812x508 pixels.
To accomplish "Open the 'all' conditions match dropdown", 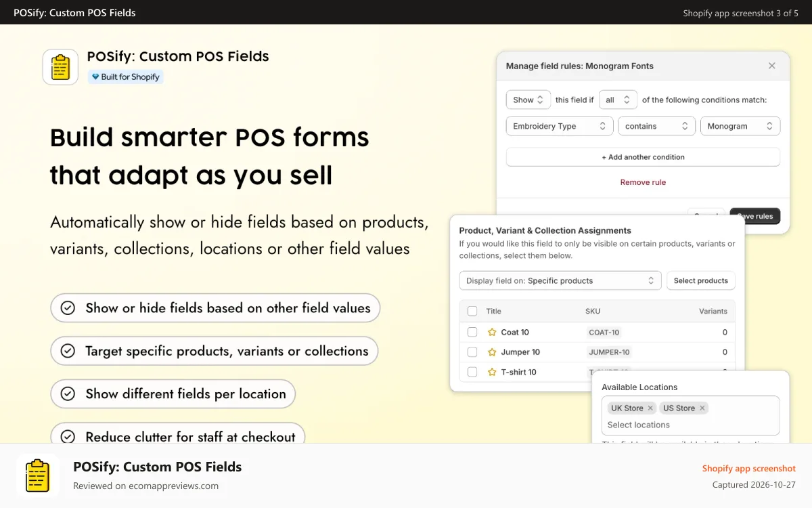I will point(618,100).
